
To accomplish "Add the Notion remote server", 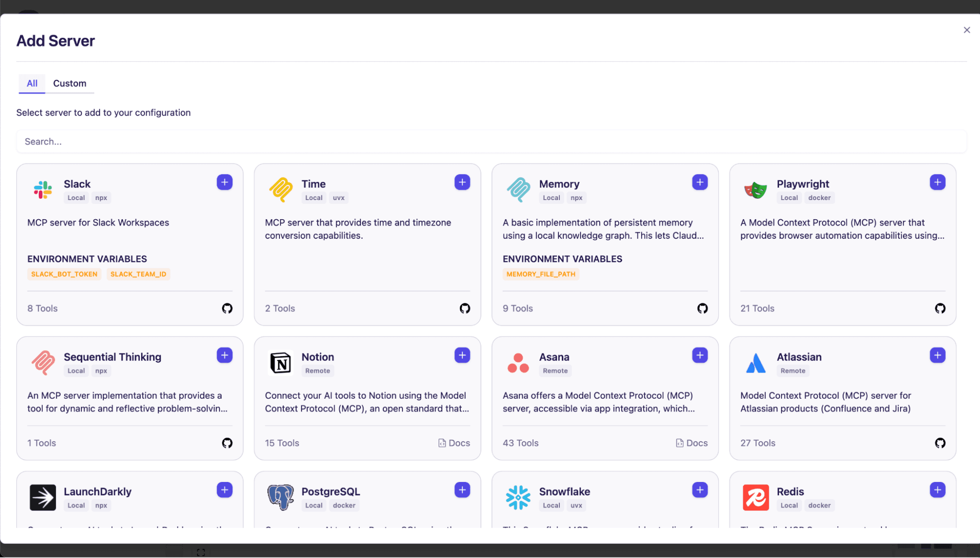I will pyautogui.click(x=462, y=355).
